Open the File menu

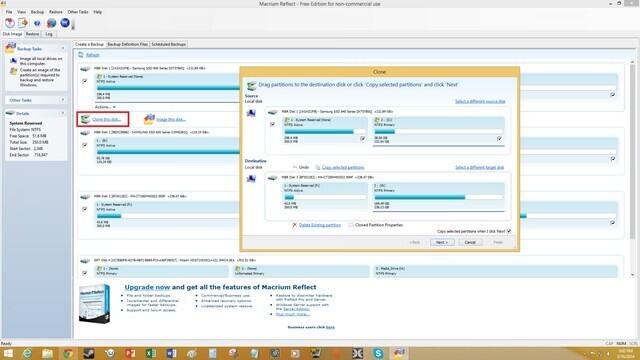9,12
